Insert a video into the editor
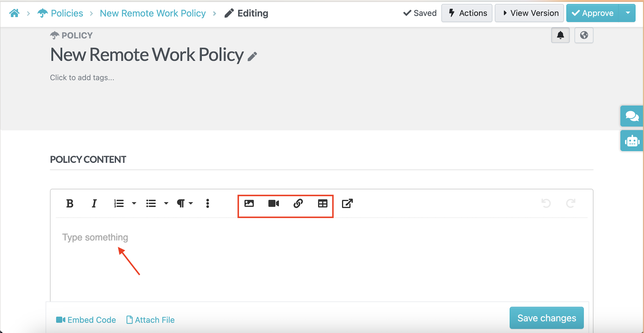The width and height of the screenshot is (644, 333). pos(274,204)
